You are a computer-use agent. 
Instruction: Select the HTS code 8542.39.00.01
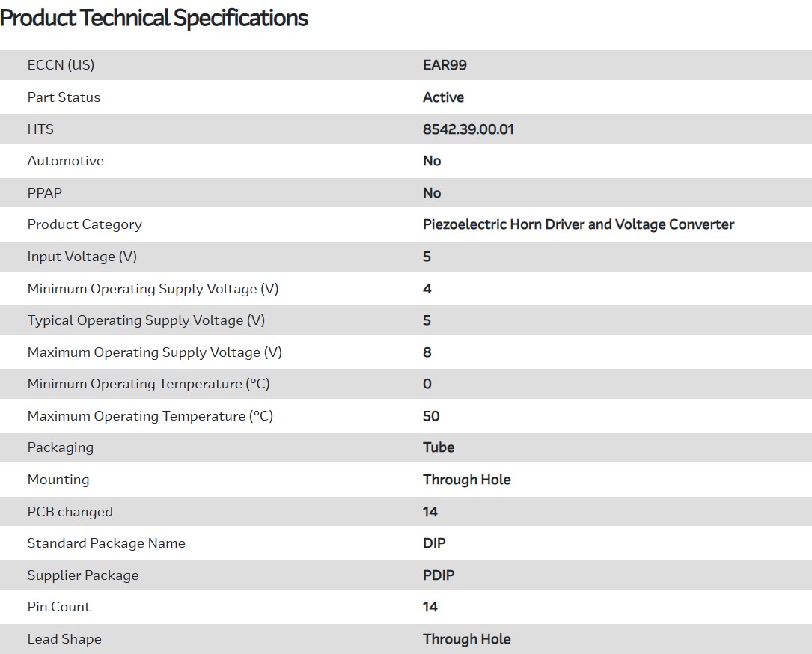pos(468,129)
